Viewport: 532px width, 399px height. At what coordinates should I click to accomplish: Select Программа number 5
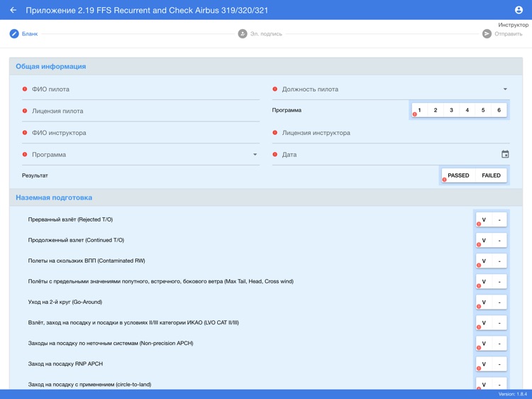(x=483, y=110)
